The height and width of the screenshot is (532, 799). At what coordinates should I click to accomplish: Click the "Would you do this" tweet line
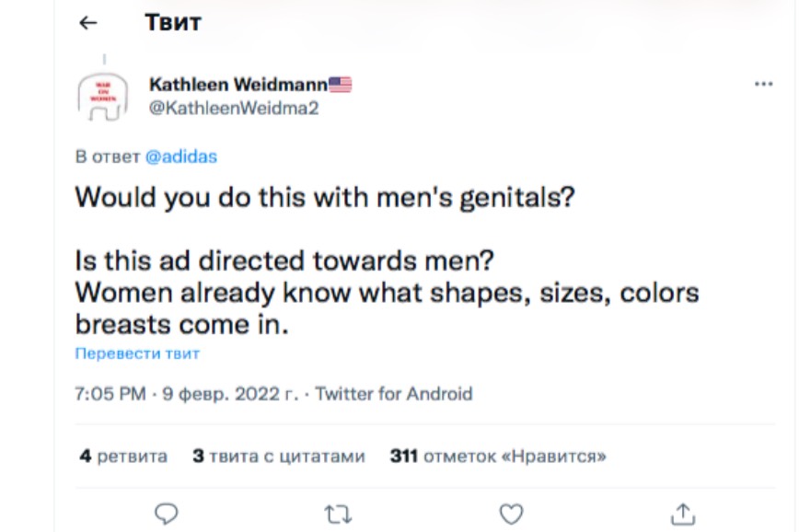point(325,198)
